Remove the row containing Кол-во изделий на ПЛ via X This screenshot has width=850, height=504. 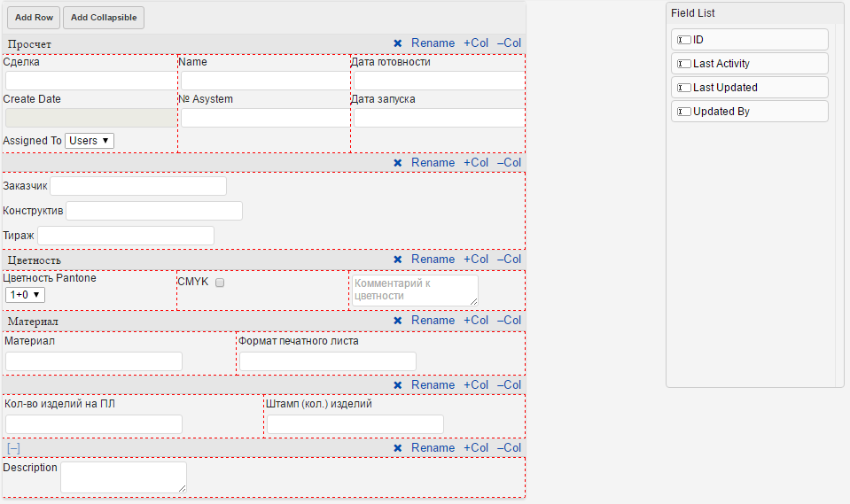[x=398, y=385]
